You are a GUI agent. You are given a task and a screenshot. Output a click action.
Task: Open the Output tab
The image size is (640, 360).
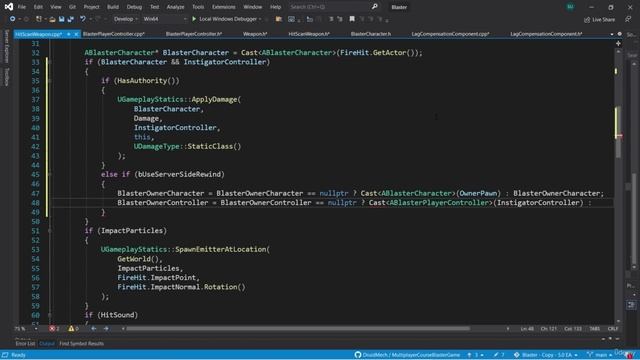pos(47,344)
